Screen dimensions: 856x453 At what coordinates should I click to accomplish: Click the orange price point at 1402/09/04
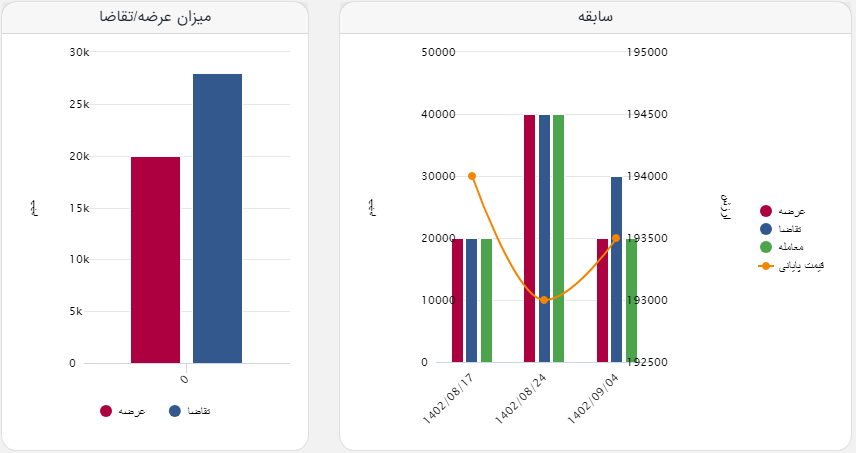[x=616, y=238]
